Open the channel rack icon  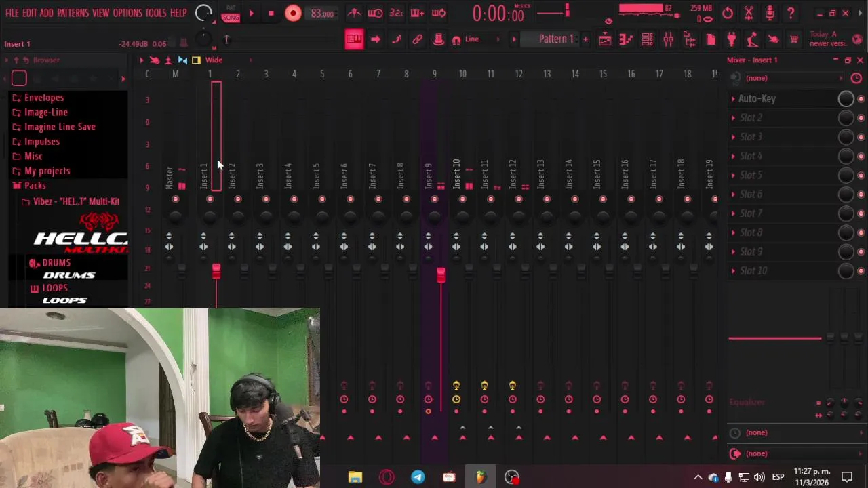pyautogui.click(x=647, y=39)
